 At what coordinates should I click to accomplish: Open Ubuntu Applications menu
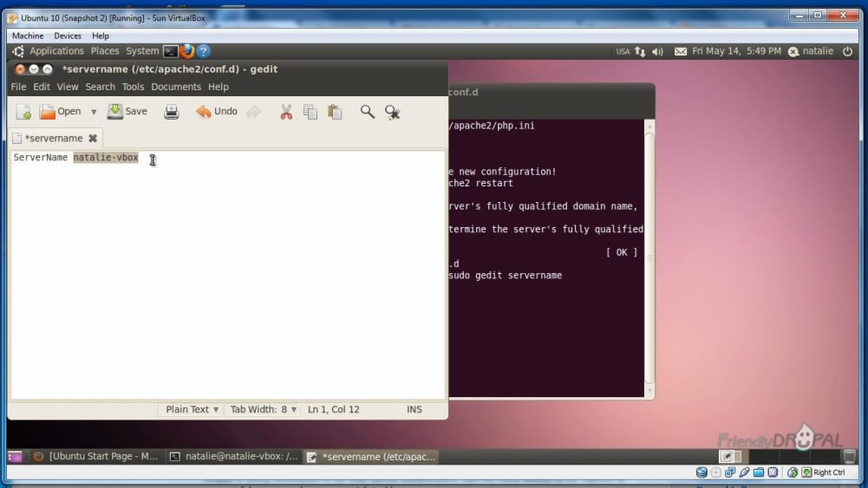click(x=56, y=51)
